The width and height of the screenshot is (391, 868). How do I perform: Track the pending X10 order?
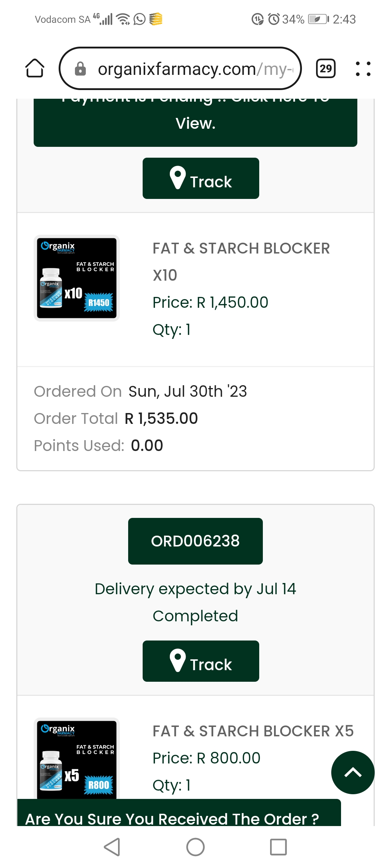(201, 178)
